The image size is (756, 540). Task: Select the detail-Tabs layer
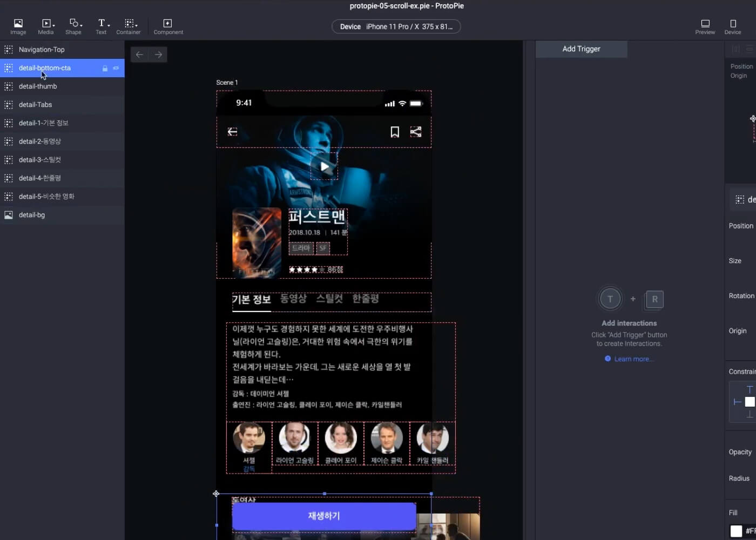62,105
